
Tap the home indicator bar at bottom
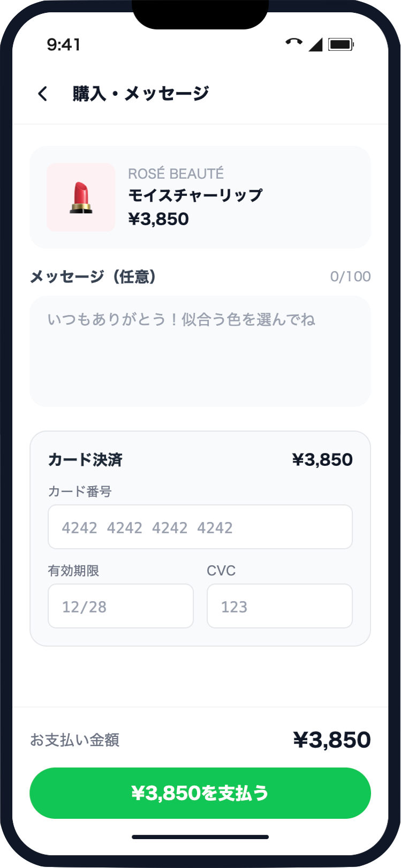point(200,837)
